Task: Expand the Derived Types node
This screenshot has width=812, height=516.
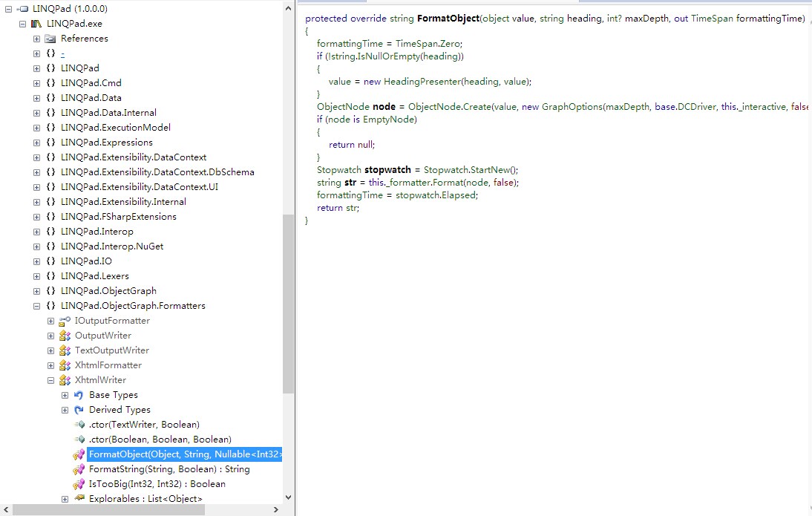Action: [x=65, y=411]
